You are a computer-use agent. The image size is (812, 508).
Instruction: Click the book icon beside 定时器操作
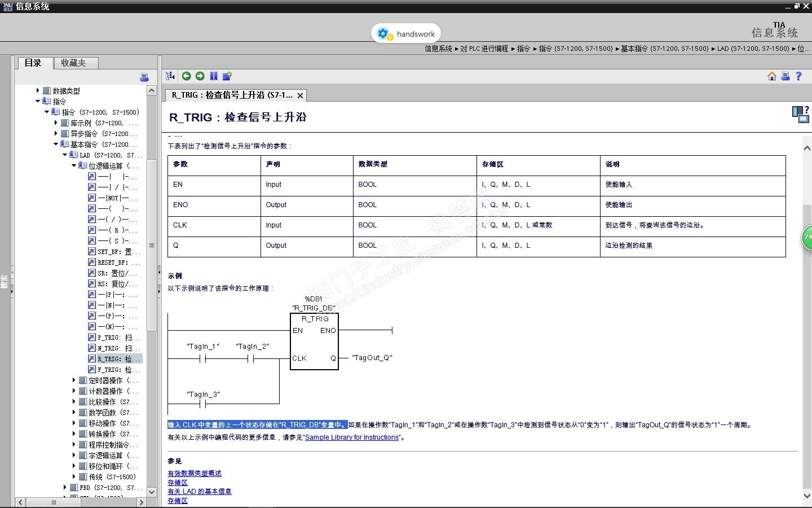tap(83, 380)
